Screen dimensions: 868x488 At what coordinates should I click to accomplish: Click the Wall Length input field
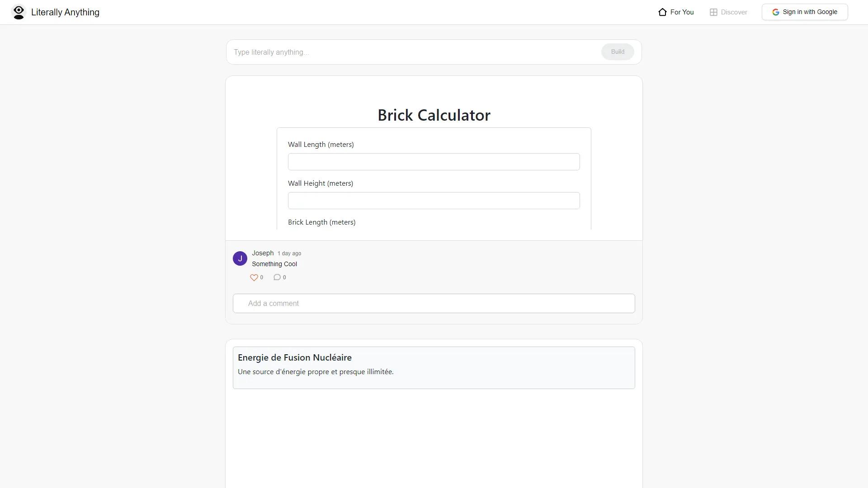[x=434, y=162]
